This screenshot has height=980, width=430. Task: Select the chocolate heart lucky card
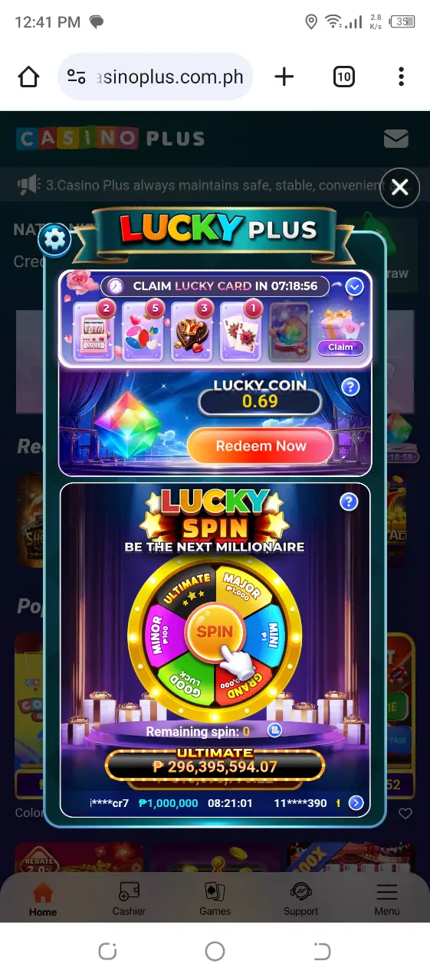pyautogui.click(x=192, y=331)
